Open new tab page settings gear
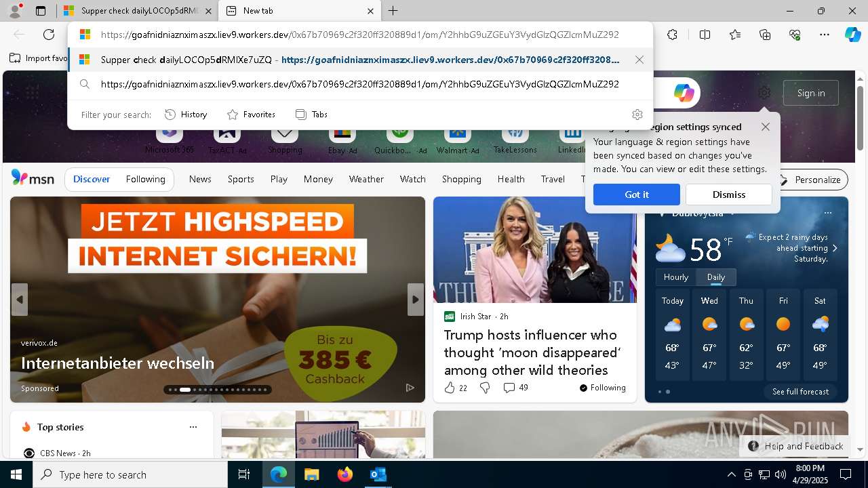Viewport: 868px width, 488px height. click(x=764, y=93)
